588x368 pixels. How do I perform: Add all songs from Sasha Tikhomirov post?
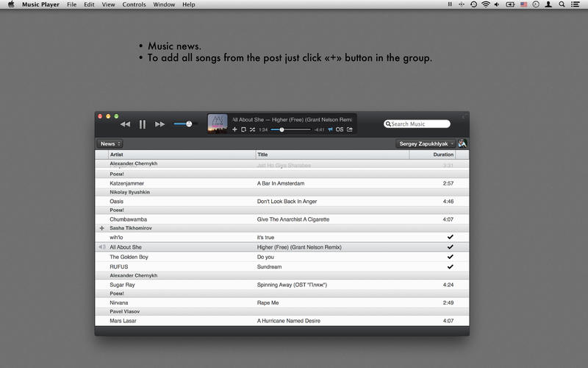click(x=101, y=228)
